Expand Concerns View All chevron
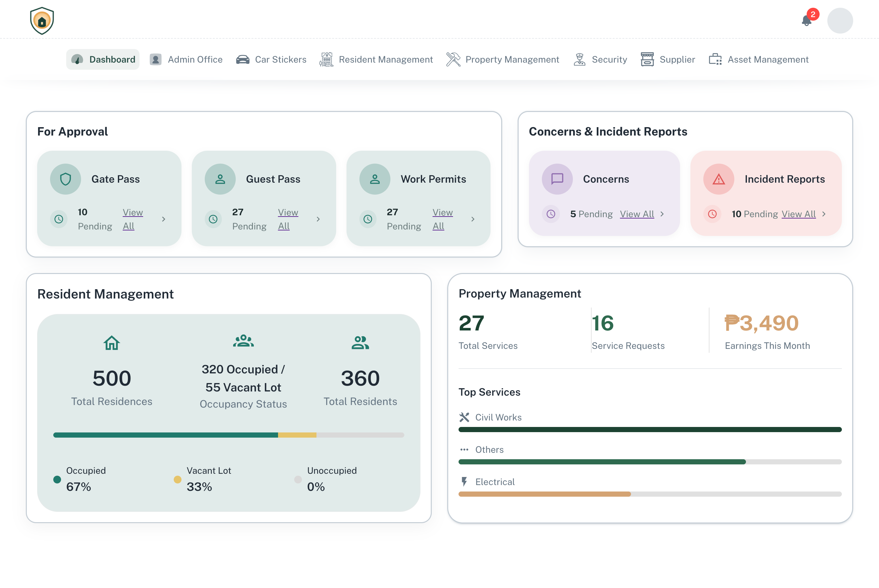 point(662,214)
